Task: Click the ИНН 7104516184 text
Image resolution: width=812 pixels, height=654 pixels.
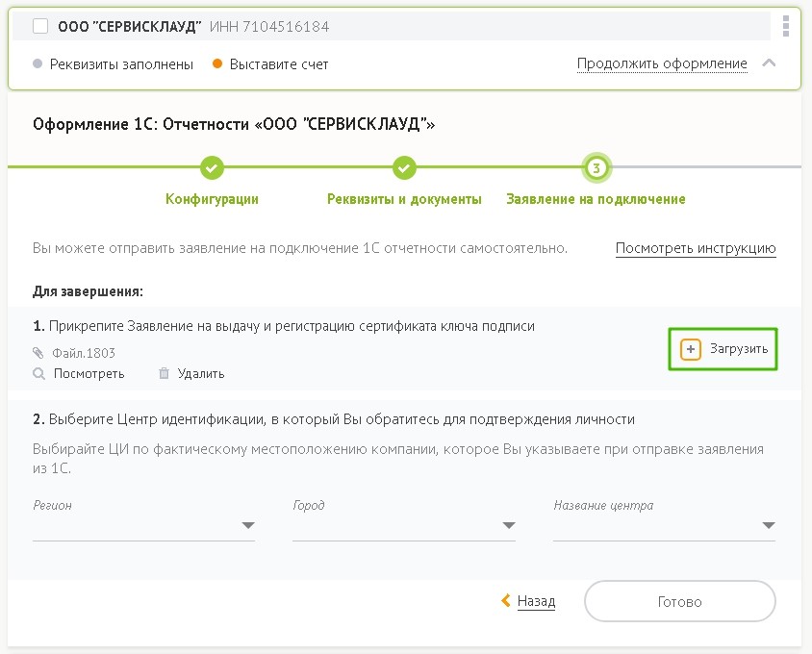Action: [269, 26]
